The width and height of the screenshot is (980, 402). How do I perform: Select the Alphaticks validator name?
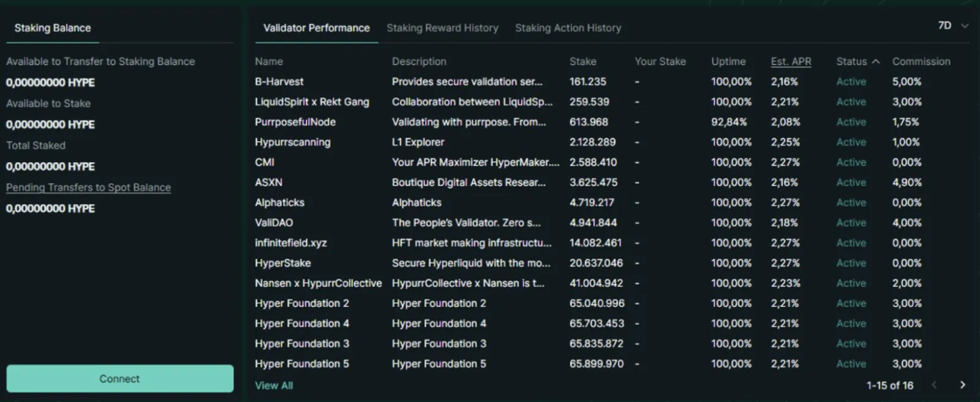(x=279, y=203)
